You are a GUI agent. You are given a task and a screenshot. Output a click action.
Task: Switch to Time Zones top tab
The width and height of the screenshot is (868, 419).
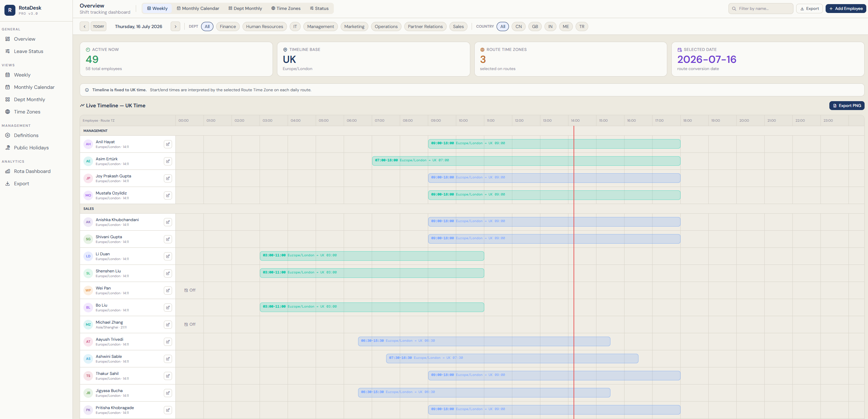click(x=286, y=9)
